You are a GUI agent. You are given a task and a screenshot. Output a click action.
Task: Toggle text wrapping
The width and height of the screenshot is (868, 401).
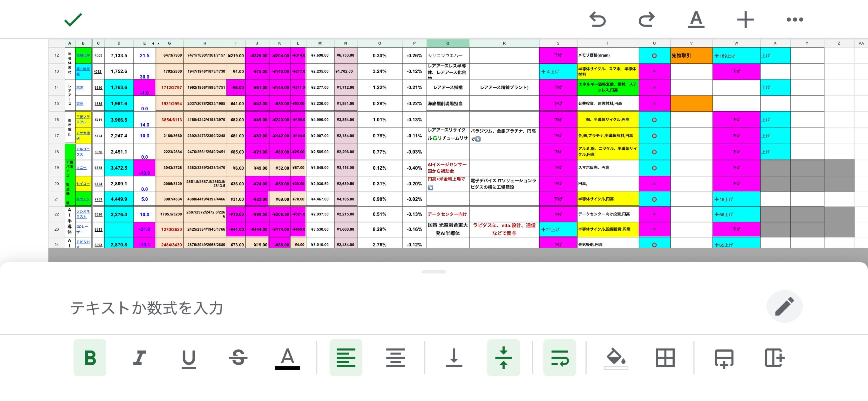coord(560,358)
